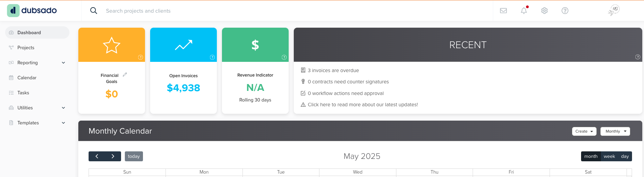Open the Create dropdown
The image size is (644, 177).
(584, 131)
